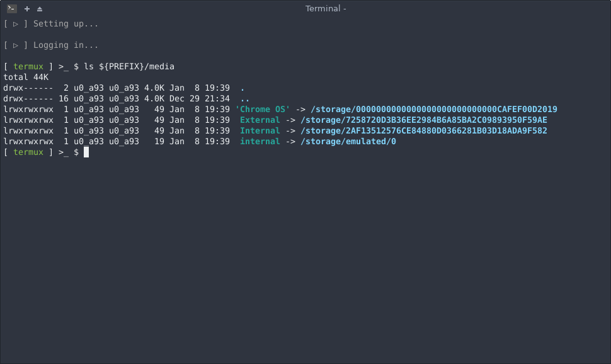Click the green 'termux' in the last prompt
611x364 pixels.
point(28,152)
